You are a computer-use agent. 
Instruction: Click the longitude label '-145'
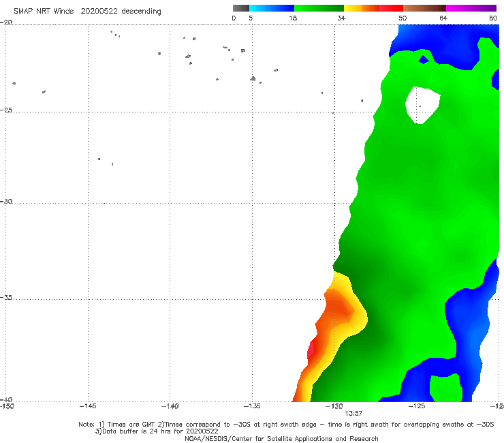pyautogui.click(x=88, y=406)
